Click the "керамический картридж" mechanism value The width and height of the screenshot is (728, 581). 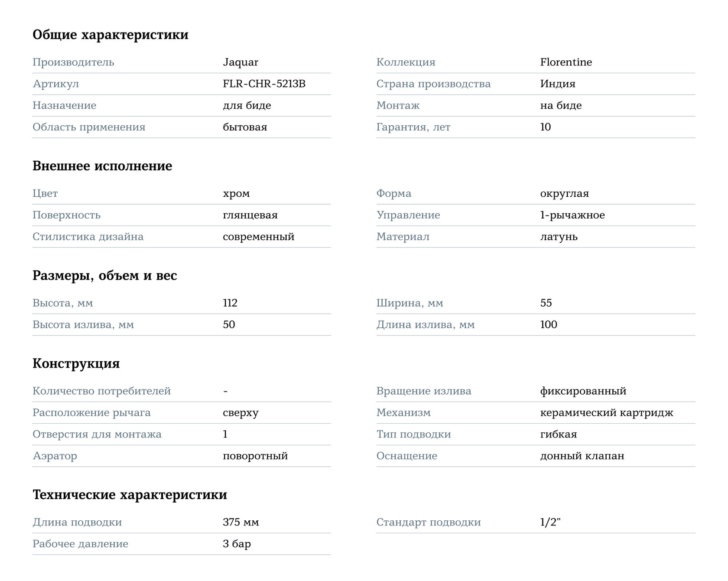[607, 413]
